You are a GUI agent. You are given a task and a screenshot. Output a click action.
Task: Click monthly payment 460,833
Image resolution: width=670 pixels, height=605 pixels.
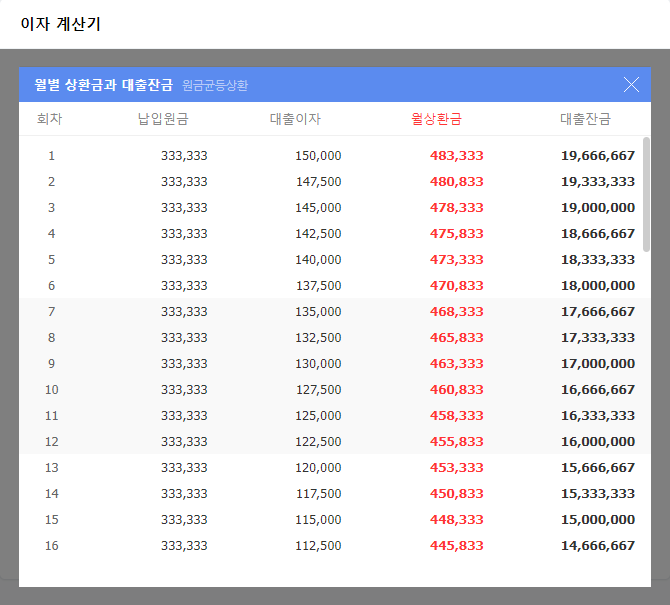pyautogui.click(x=456, y=390)
